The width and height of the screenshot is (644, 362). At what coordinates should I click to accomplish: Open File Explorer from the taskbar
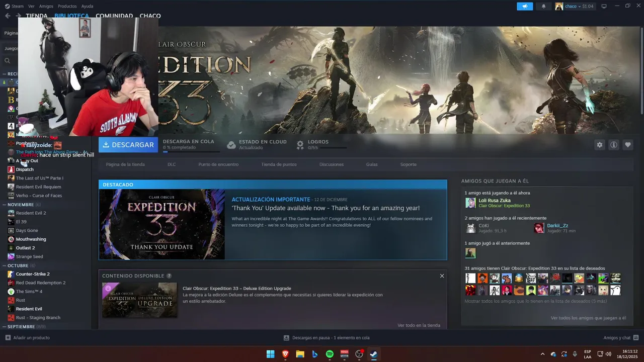pyautogui.click(x=300, y=354)
